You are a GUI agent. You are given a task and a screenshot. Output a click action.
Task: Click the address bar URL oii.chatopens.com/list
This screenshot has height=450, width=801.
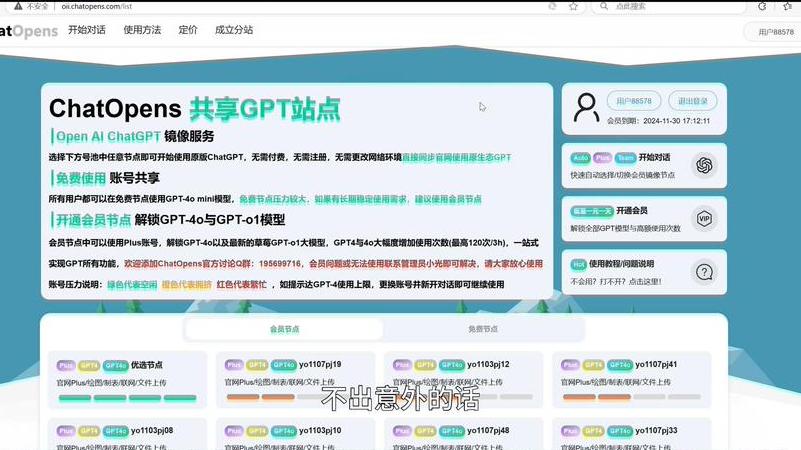[97, 7]
